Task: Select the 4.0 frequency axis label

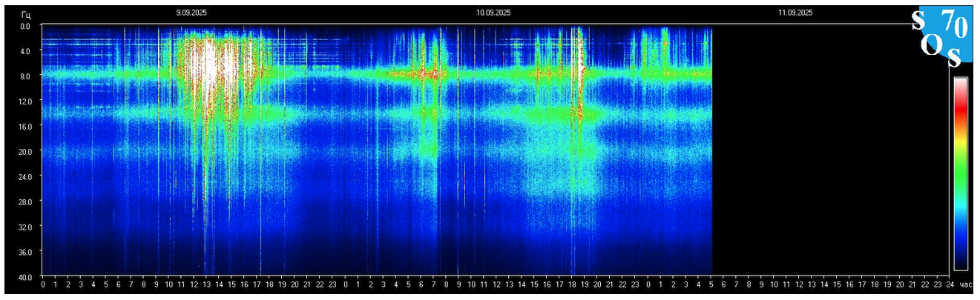Action: pyautogui.click(x=25, y=51)
